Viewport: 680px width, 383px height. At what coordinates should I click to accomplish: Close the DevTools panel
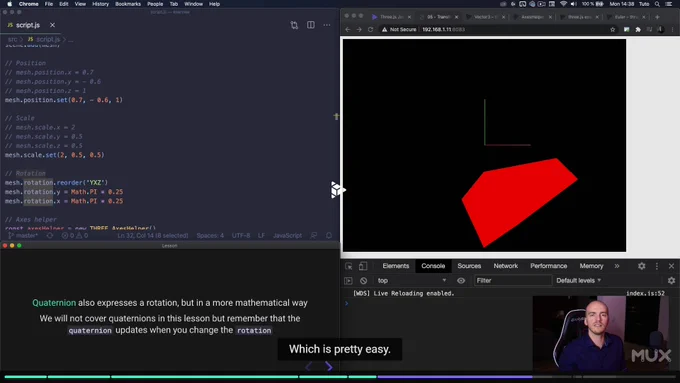click(x=671, y=266)
